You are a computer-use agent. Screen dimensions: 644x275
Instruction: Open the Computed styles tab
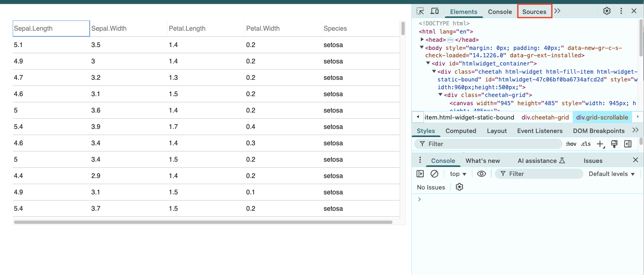(460, 131)
